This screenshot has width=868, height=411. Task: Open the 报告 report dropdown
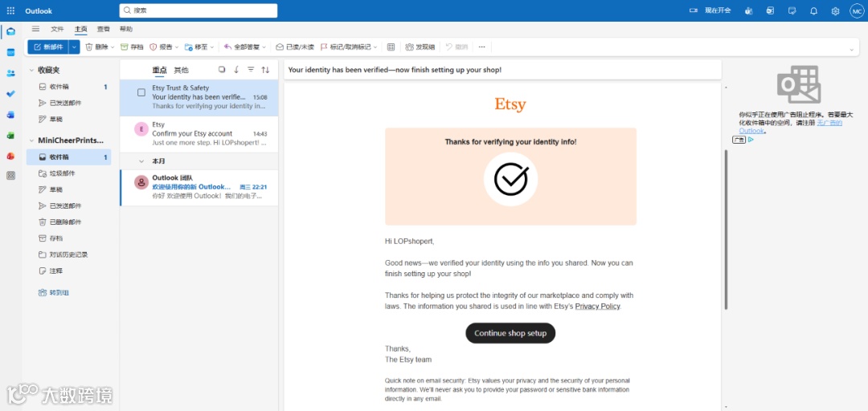pyautogui.click(x=177, y=47)
